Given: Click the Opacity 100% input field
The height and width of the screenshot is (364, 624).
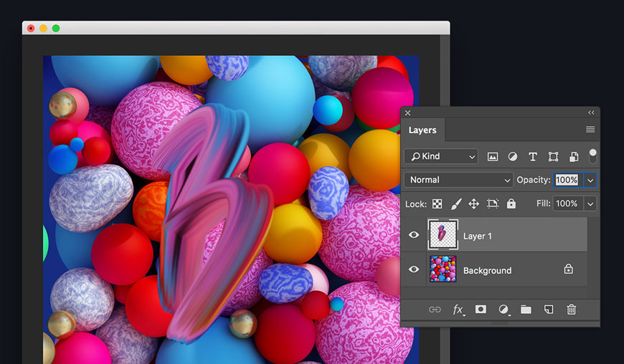Looking at the screenshot, I should pyautogui.click(x=567, y=180).
